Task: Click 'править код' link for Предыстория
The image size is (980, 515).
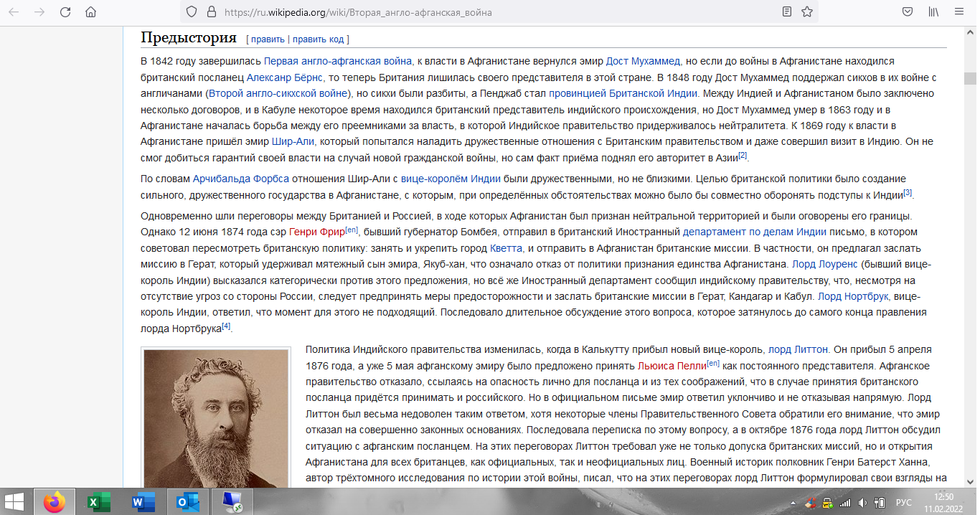Action: 318,39
